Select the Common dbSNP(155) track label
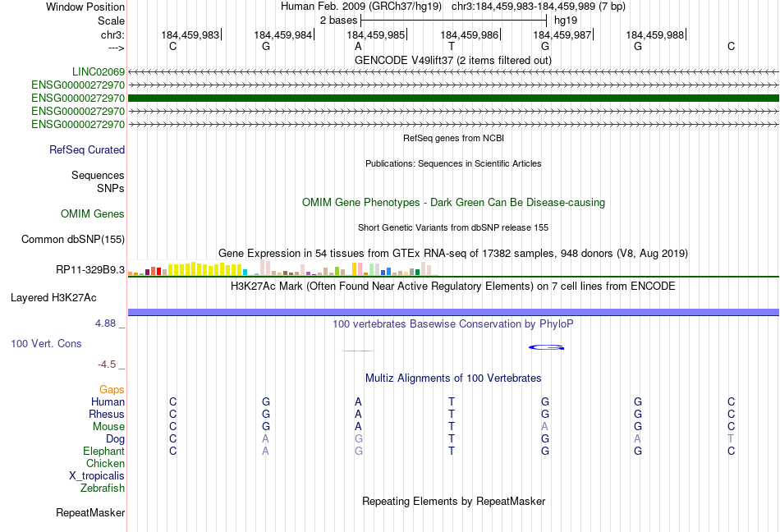Viewport: 780px width, 532px height. click(x=73, y=239)
